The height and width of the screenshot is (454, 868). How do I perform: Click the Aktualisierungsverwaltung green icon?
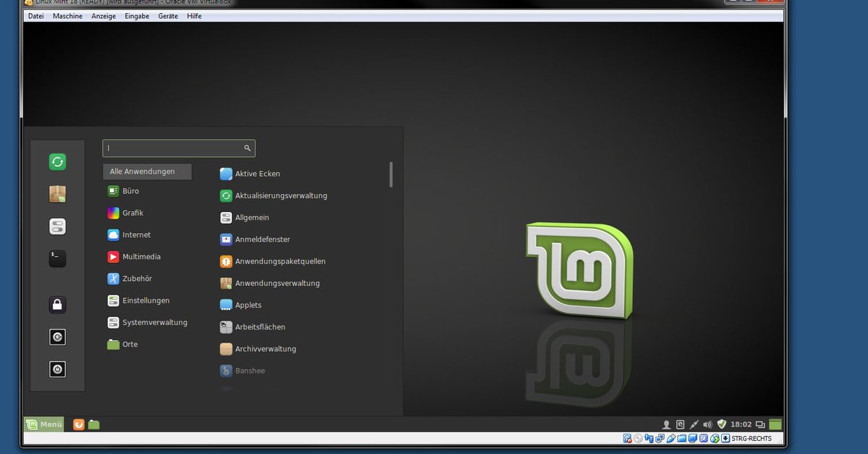click(226, 196)
